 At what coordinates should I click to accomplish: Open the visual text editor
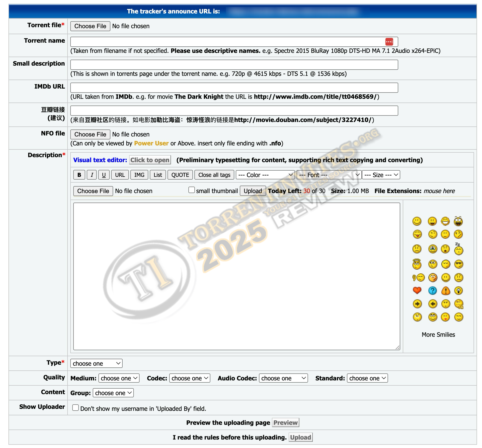click(150, 160)
